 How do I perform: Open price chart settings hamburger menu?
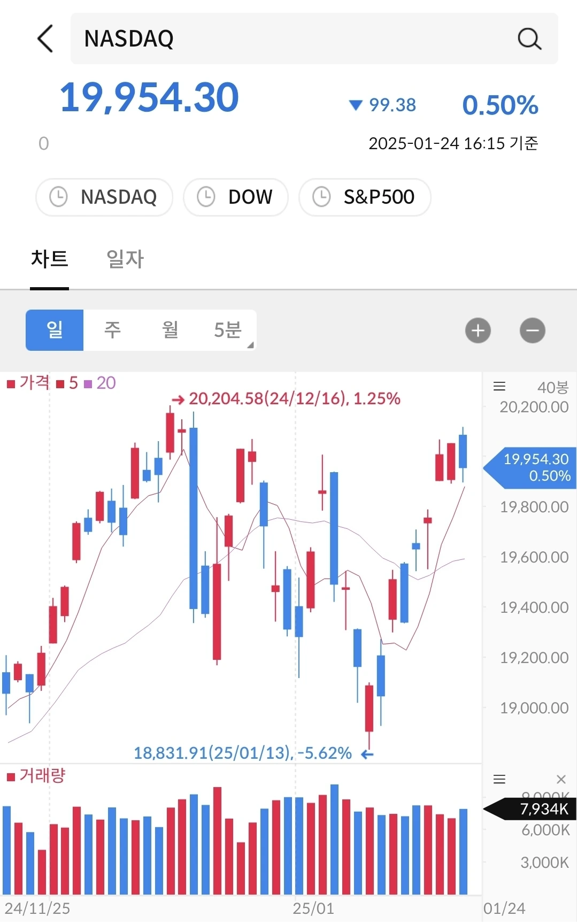point(499,386)
